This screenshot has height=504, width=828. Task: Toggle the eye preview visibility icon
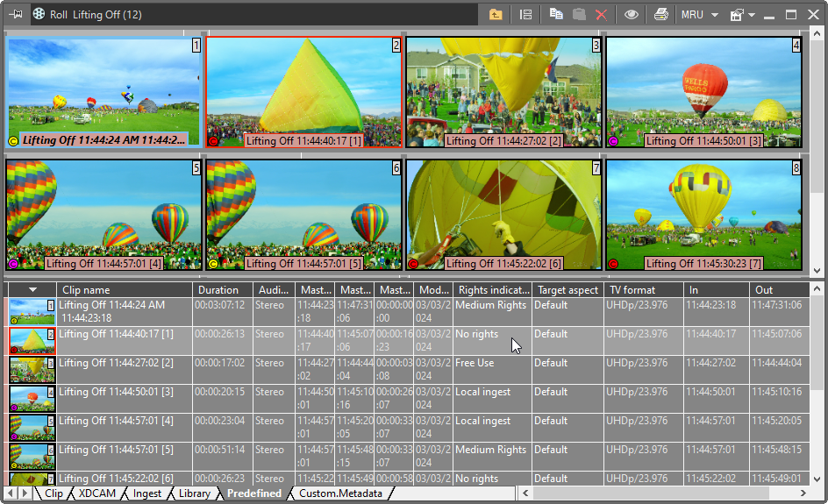pyautogui.click(x=631, y=15)
